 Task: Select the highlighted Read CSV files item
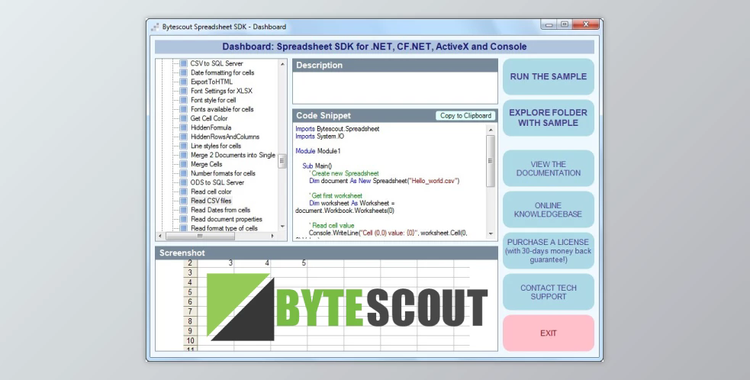pyautogui.click(x=211, y=201)
